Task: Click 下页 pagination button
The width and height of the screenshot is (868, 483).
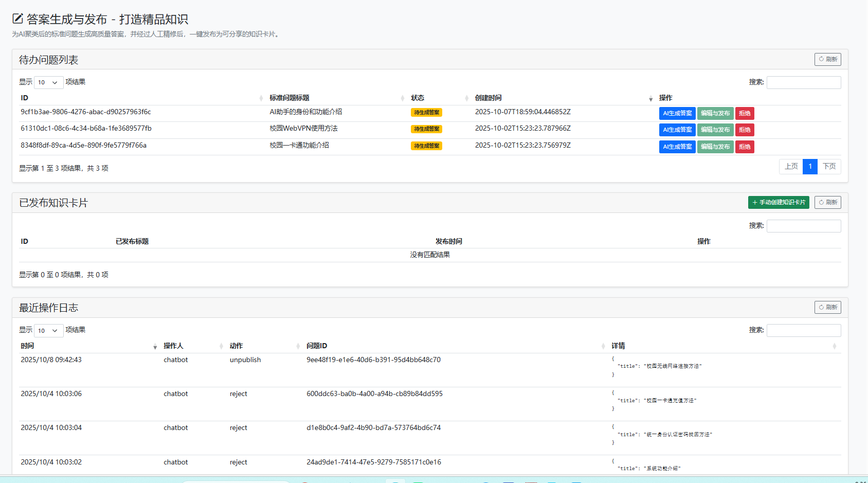Action: click(x=829, y=166)
